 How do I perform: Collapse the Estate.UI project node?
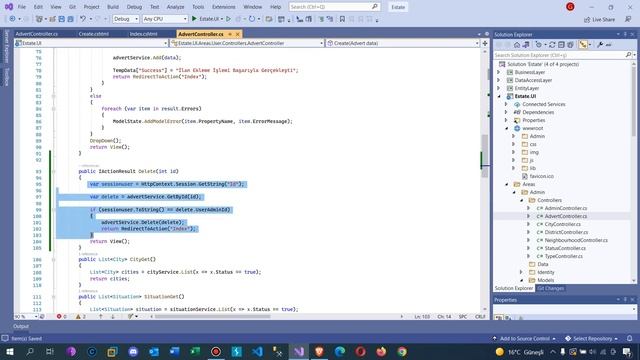tap(499, 96)
